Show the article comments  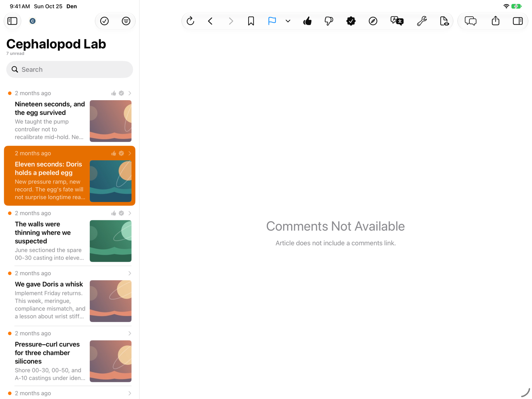click(x=471, y=21)
